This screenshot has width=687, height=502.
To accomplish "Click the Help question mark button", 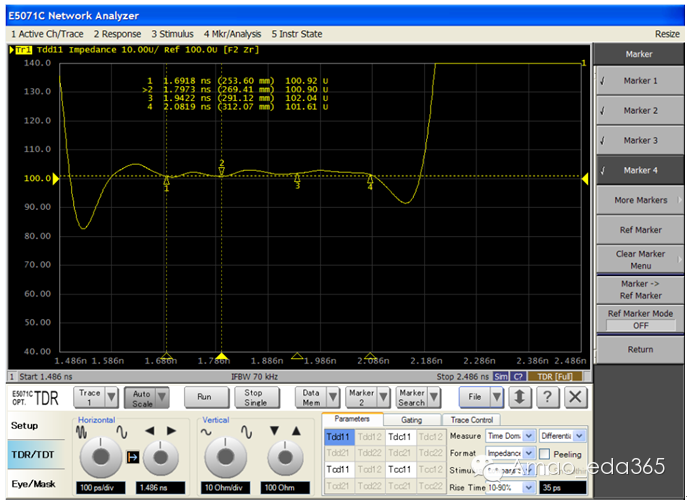I will [547, 397].
